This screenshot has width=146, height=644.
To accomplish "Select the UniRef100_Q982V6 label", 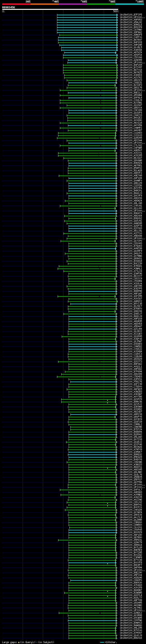I will click(x=131, y=311).
